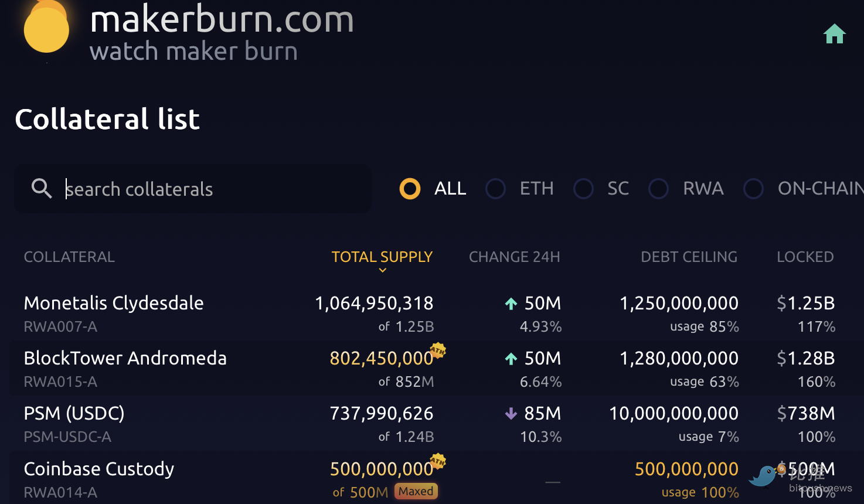
Task: Click green up arrow for BlockTower Andromeda
Action: tap(511, 359)
